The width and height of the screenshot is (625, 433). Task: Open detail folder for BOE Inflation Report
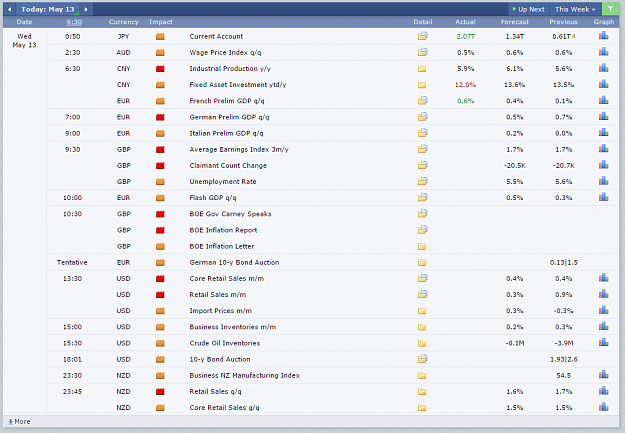point(423,230)
